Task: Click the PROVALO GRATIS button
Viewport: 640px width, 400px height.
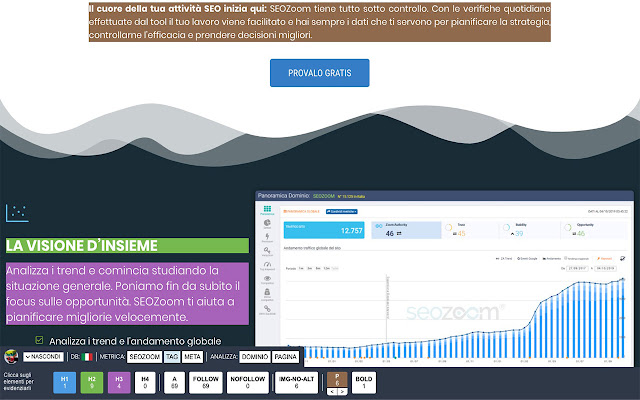Action: point(320,73)
